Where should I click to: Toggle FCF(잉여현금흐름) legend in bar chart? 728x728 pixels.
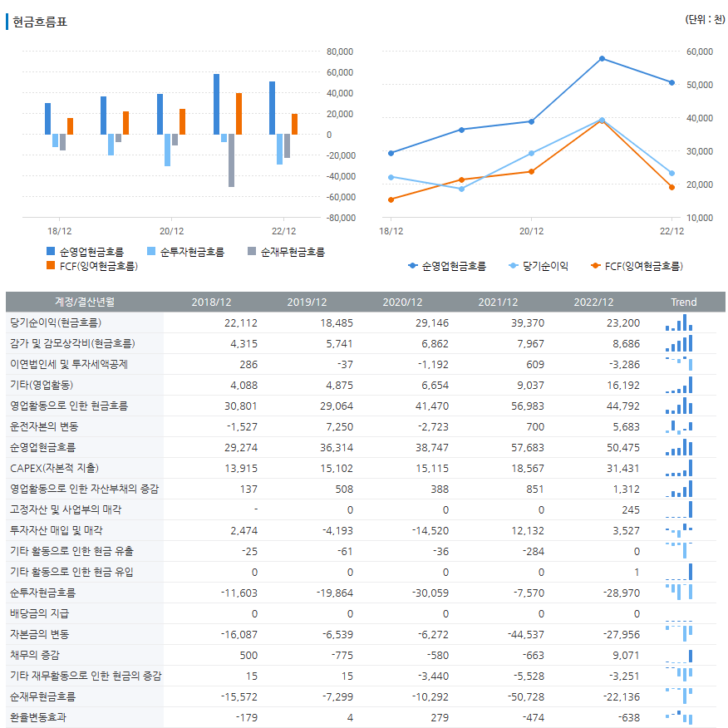click(92, 266)
